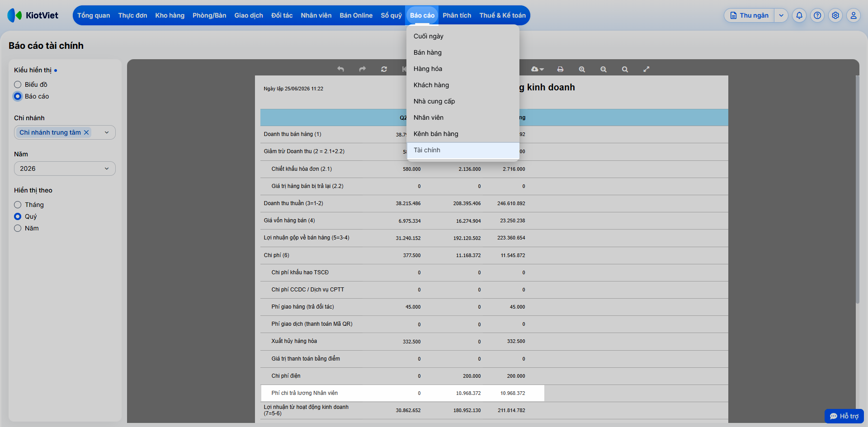Open Phân tích tab
This screenshot has width=868, height=427.
457,15
